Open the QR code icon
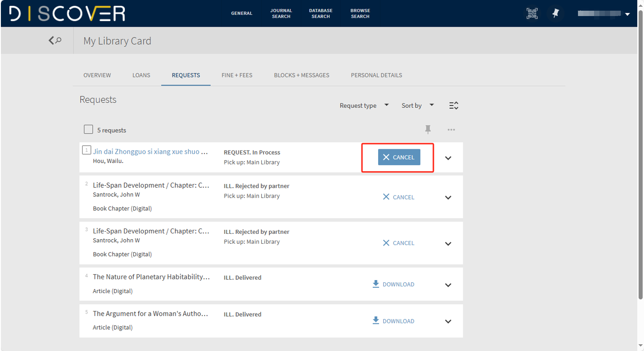 coord(532,13)
